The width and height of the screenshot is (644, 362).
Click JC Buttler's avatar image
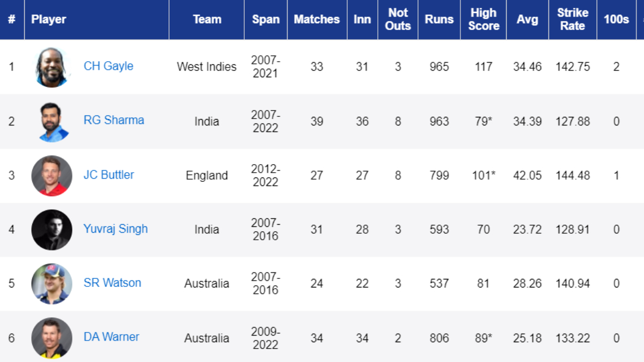tap(52, 175)
